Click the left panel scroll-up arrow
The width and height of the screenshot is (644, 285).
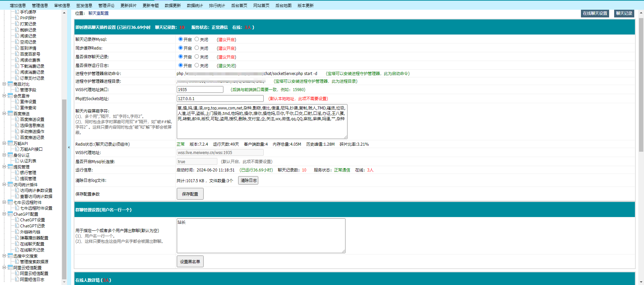pyautogui.click(x=64, y=13)
